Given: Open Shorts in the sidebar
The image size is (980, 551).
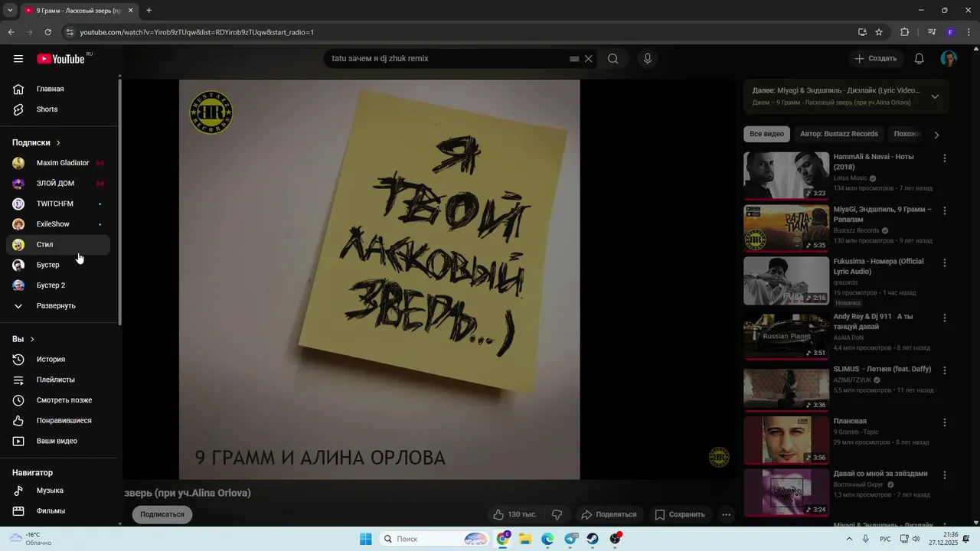Looking at the screenshot, I should click(59, 109).
